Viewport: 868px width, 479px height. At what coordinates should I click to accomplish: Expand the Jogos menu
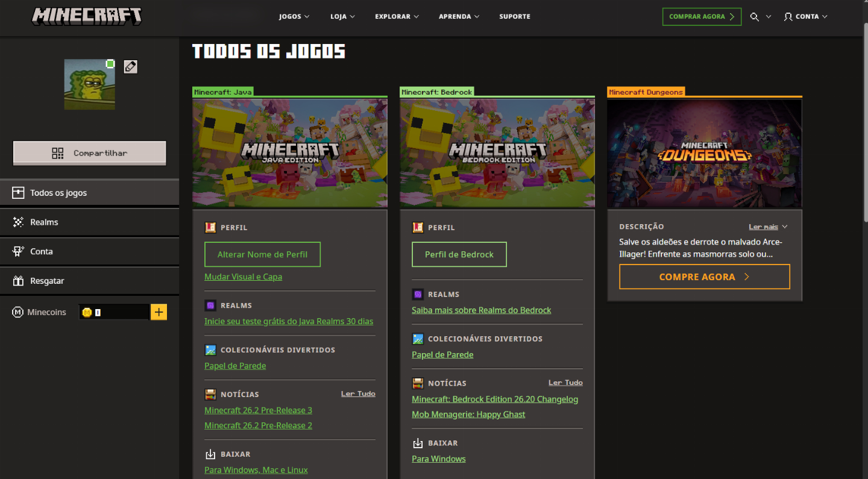[294, 17]
